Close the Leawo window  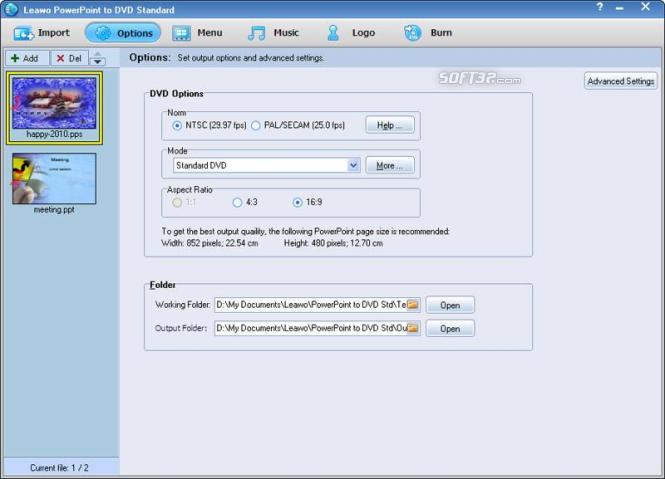pos(645,7)
